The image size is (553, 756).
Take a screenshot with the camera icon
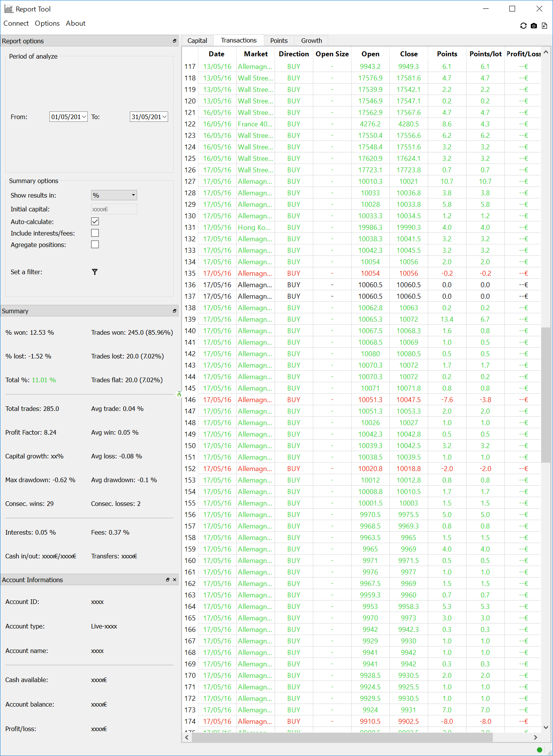pos(534,26)
